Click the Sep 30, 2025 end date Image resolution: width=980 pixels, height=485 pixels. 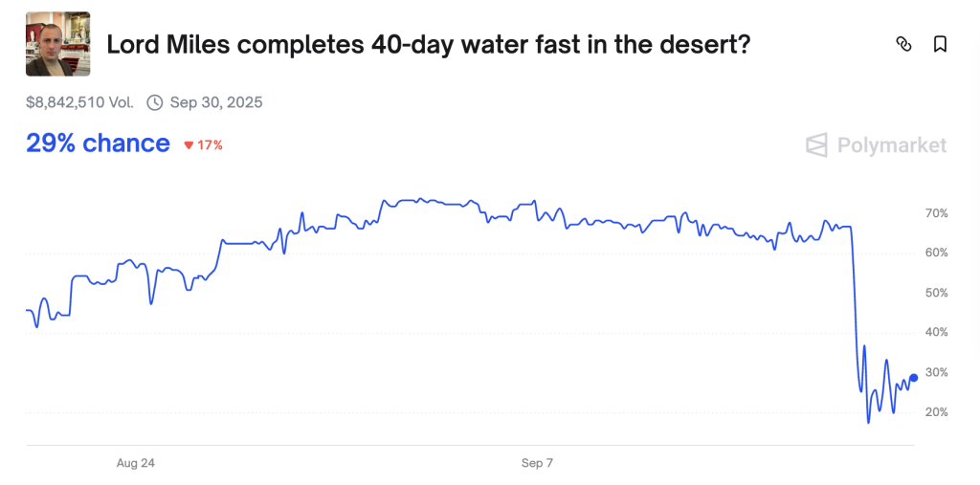click(x=216, y=102)
